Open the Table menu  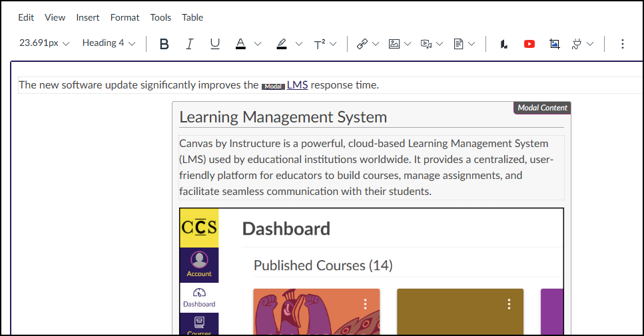pos(192,18)
